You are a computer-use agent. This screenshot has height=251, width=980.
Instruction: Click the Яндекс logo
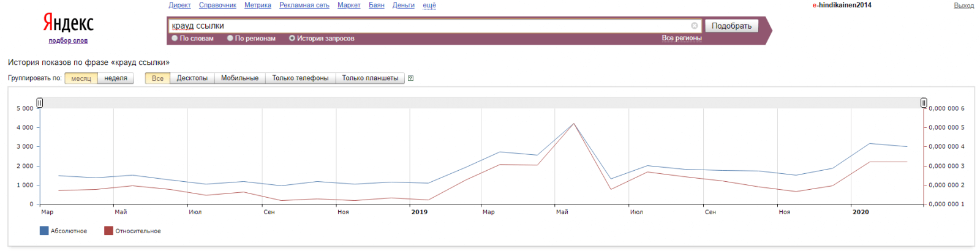[x=68, y=23]
